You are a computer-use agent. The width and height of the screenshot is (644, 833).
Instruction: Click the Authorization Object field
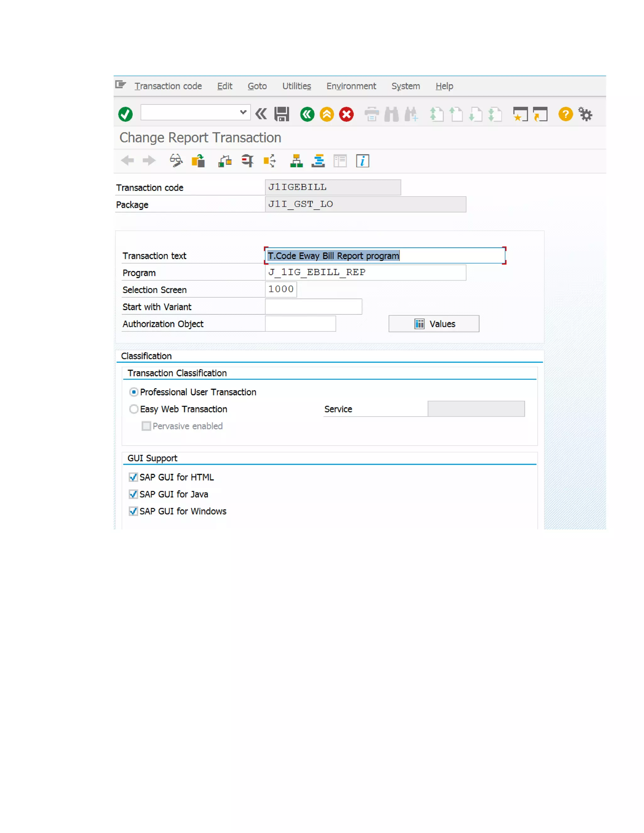[300, 323]
